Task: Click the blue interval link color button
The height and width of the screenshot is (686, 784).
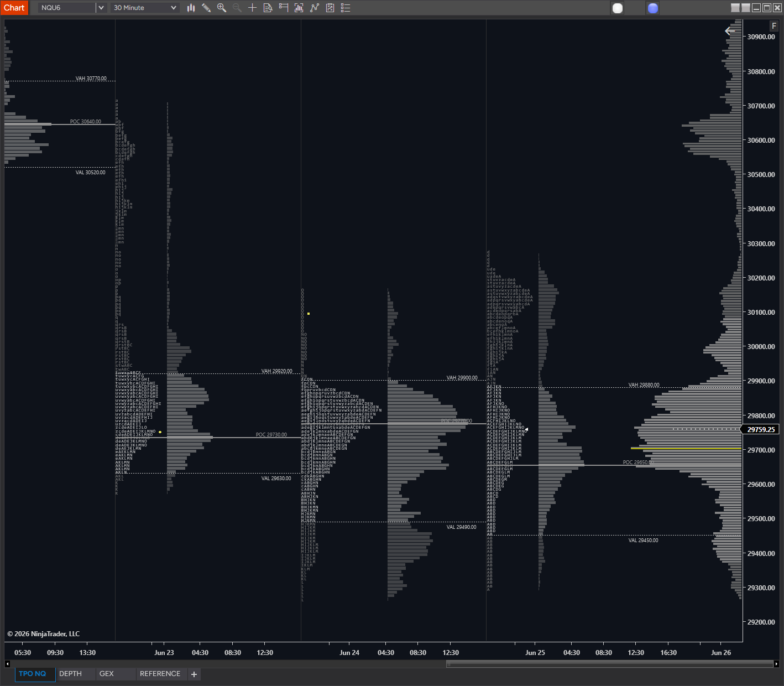Action: [653, 8]
